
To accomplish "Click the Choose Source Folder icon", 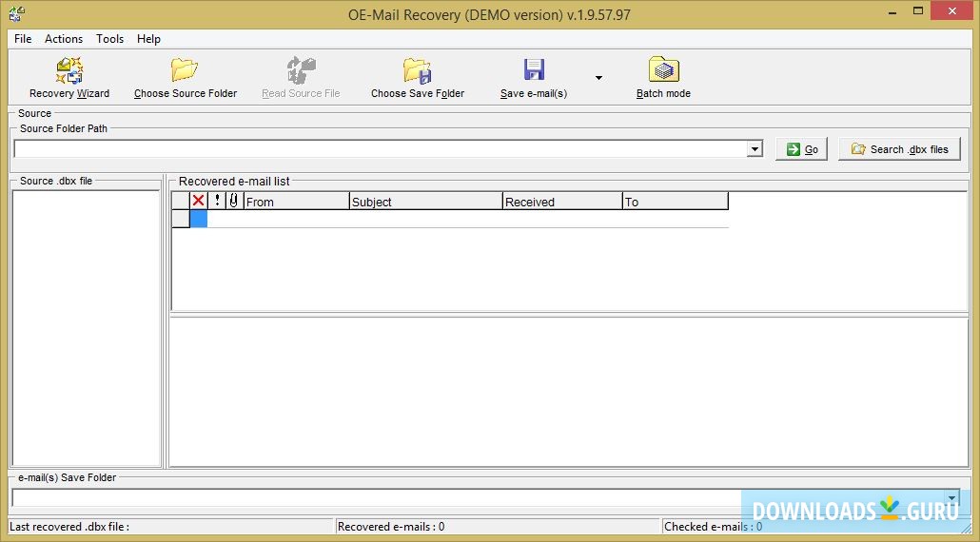I will [185, 70].
